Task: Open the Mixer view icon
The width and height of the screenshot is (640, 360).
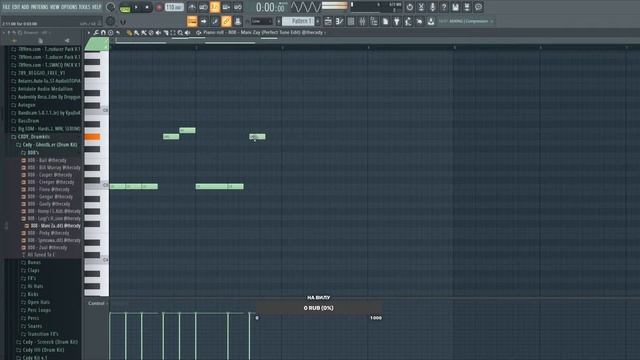Action: (x=362, y=21)
